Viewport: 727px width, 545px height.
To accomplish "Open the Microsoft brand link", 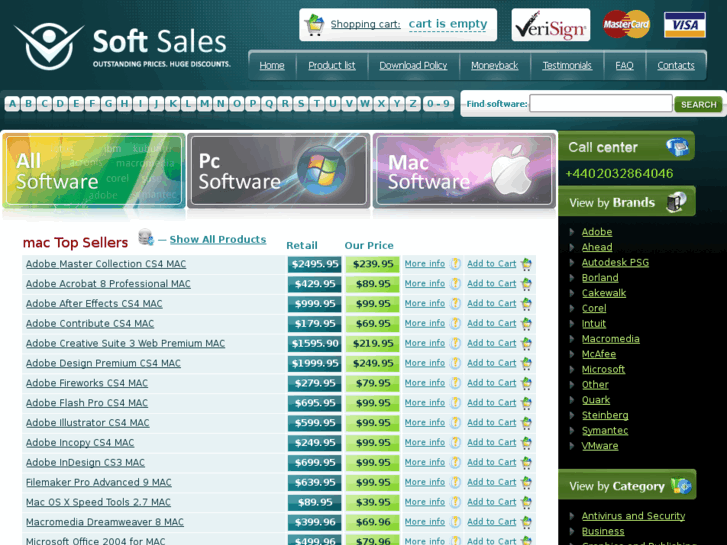I will tap(603, 370).
